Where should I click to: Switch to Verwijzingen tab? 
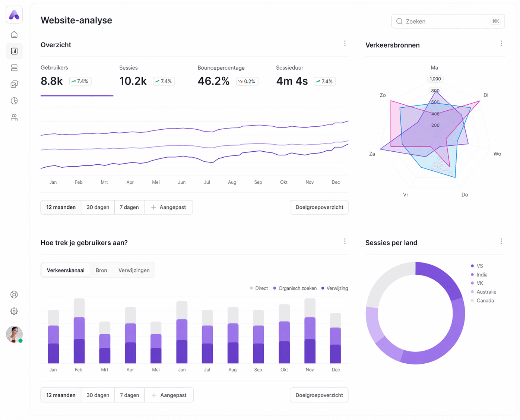pyautogui.click(x=134, y=270)
